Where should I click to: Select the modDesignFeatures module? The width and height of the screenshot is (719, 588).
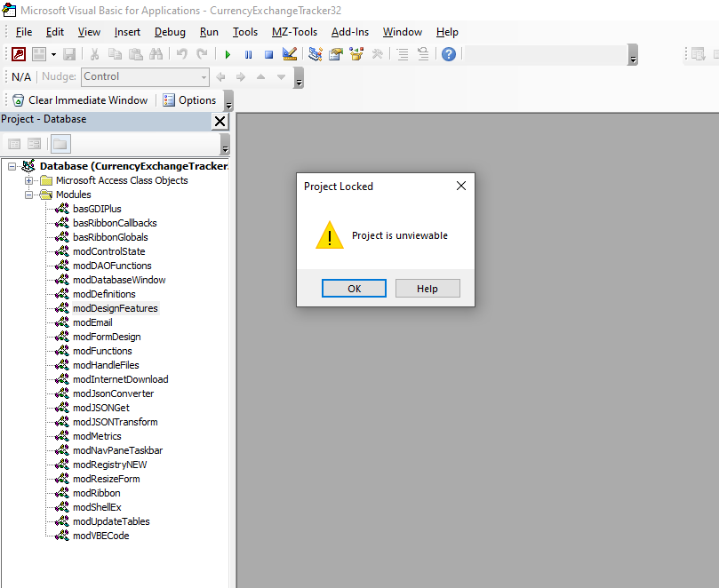[x=116, y=308]
